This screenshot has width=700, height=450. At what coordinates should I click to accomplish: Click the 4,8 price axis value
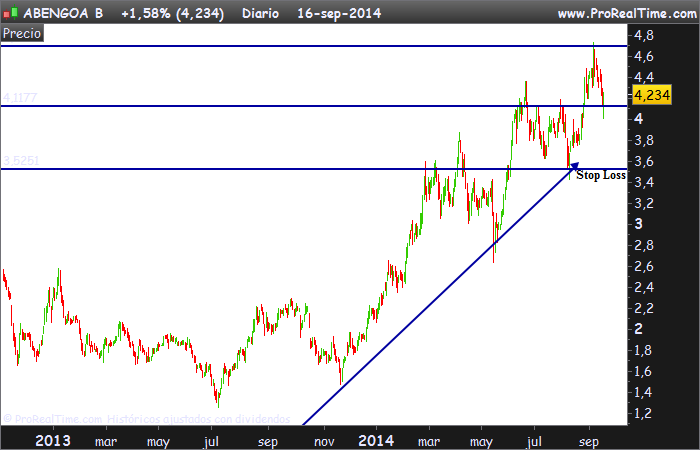coord(644,35)
